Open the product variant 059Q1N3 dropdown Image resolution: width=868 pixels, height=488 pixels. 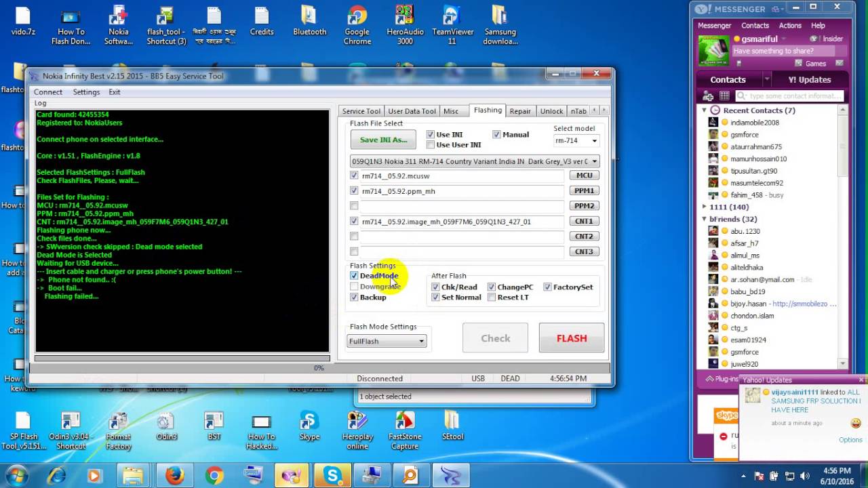tap(475, 161)
